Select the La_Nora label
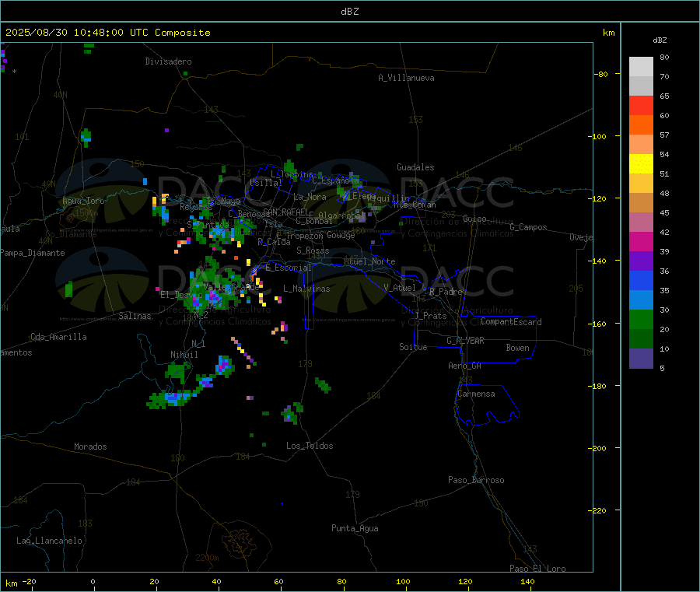Image resolution: width=700 pixels, height=592 pixels. coord(310,197)
